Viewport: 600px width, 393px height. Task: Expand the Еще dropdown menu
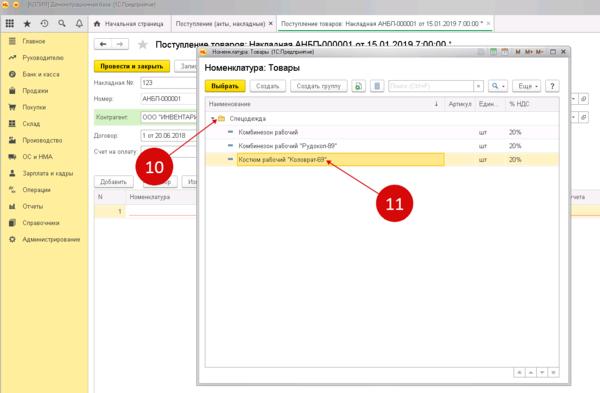click(527, 86)
